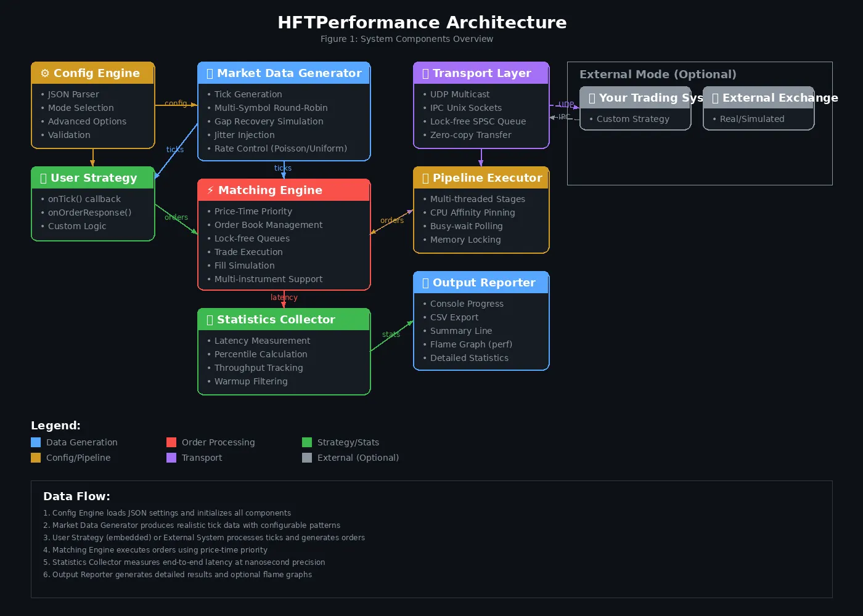The image size is (863, 616).
Task: Click the icon before Statistics Collector title
Action: coord(210,320)
